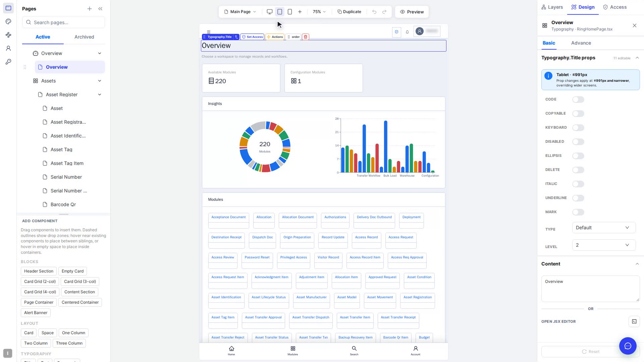Image resolution: width=644 pixels, height=362 pixels.
Task: Enable the DISABLED switch
Action: click(578, 142)
